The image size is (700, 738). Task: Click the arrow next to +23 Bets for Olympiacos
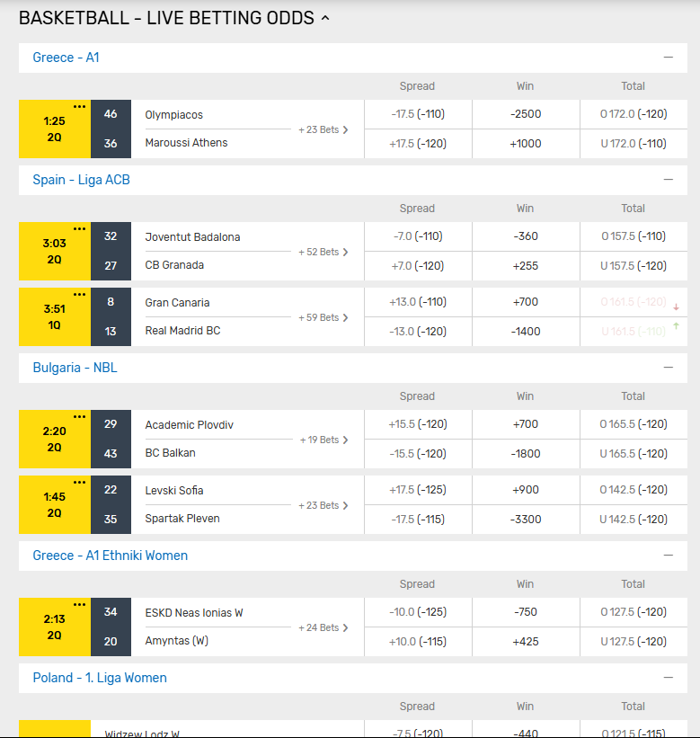pos(345,129)
